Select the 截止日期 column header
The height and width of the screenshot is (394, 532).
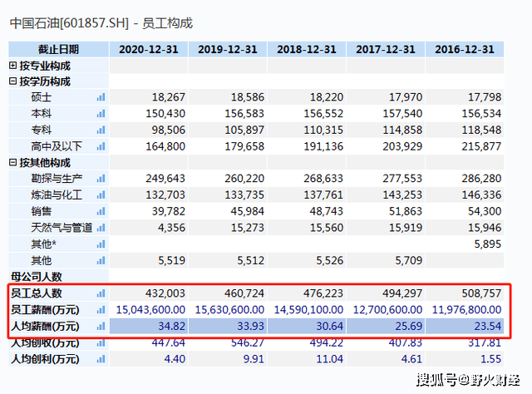coord(58,49)
